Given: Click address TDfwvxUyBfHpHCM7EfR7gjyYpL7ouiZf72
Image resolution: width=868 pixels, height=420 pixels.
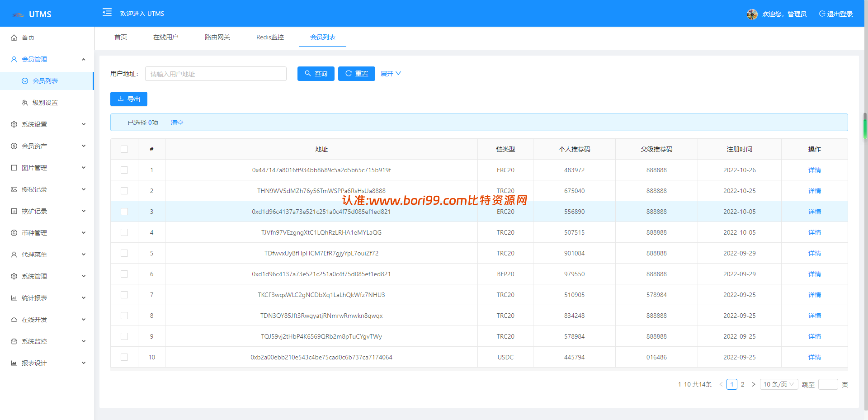Looking at the screenshot, I should (x=321, y=253).
